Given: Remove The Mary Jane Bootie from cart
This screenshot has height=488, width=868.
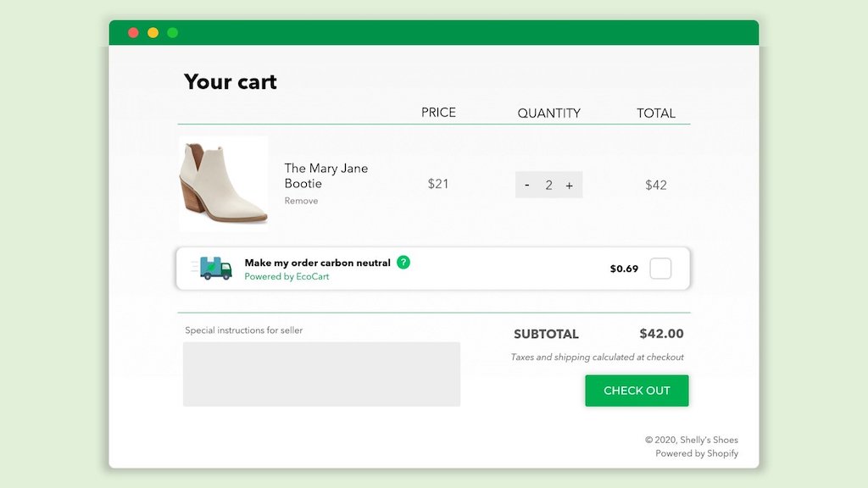Looking at the screenshot, I should pos(301,201).
